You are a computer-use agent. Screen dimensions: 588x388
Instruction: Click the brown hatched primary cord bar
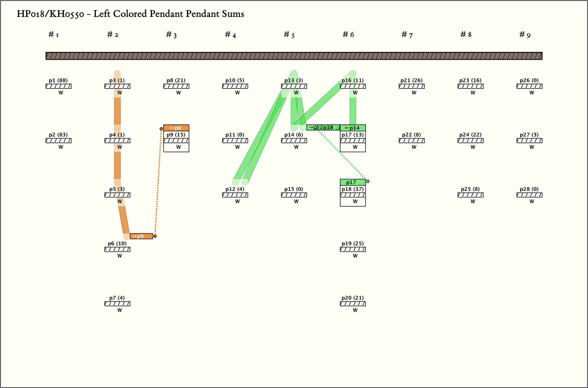(294, 56)
